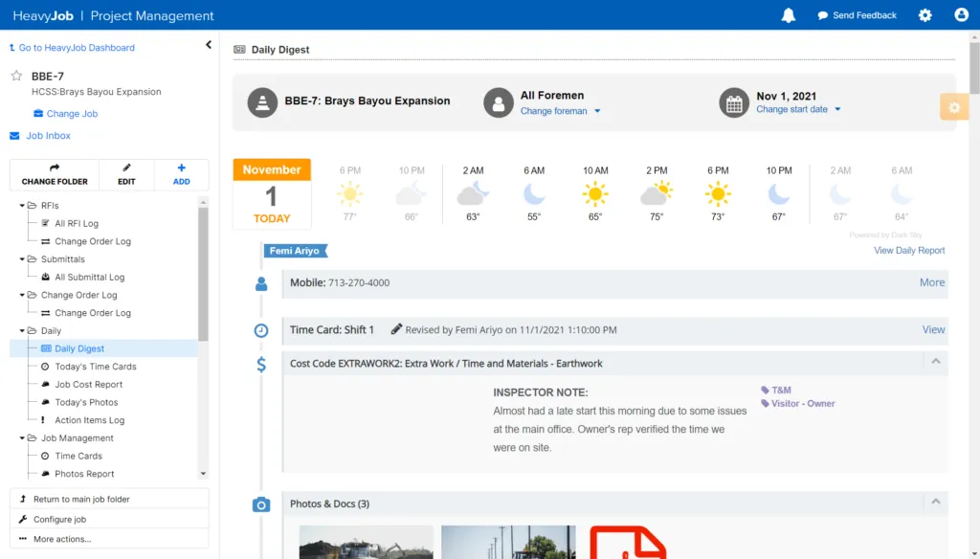The width and height of the screenshot is (980, 559).
Task: Click the 6 PM 77° sun icon
Action: click(x=350, y=194)
